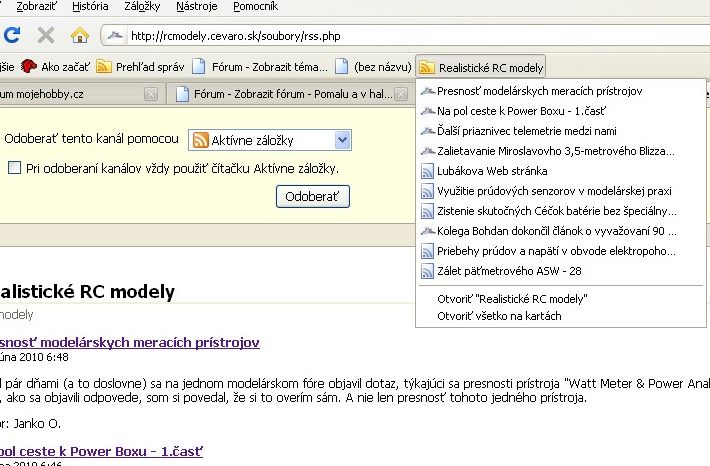Click the feed icon beside Zistenie skutočných Céčok
This screenshot has width=710, height=466.
(x=427, y=211)
